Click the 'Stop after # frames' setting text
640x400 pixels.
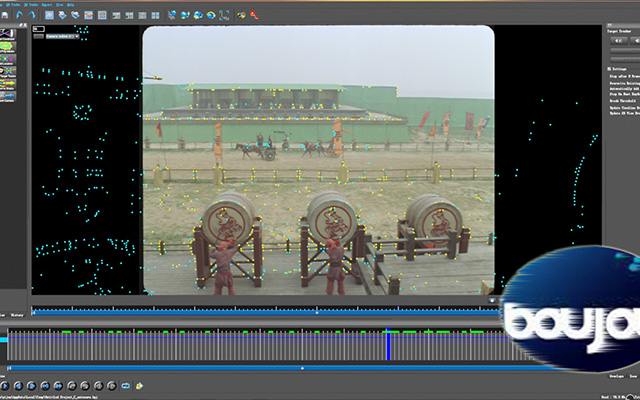pyautogui.click(x=624, y=76)
